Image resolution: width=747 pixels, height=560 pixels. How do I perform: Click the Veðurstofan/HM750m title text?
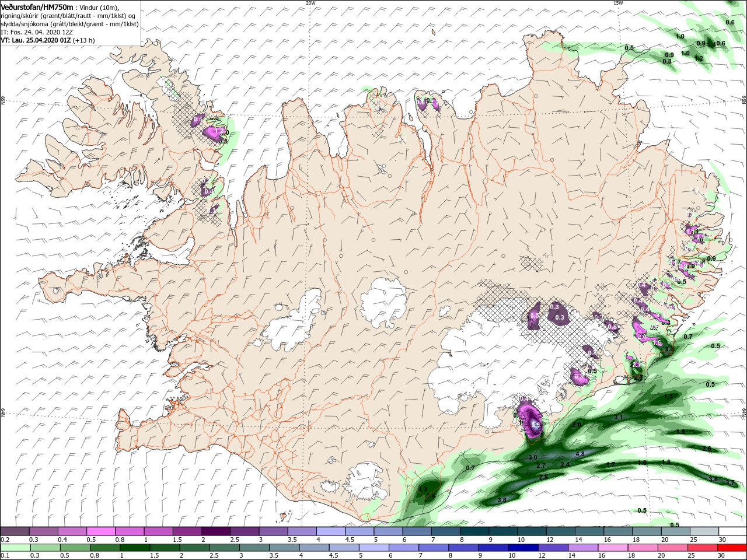[37, 6]
